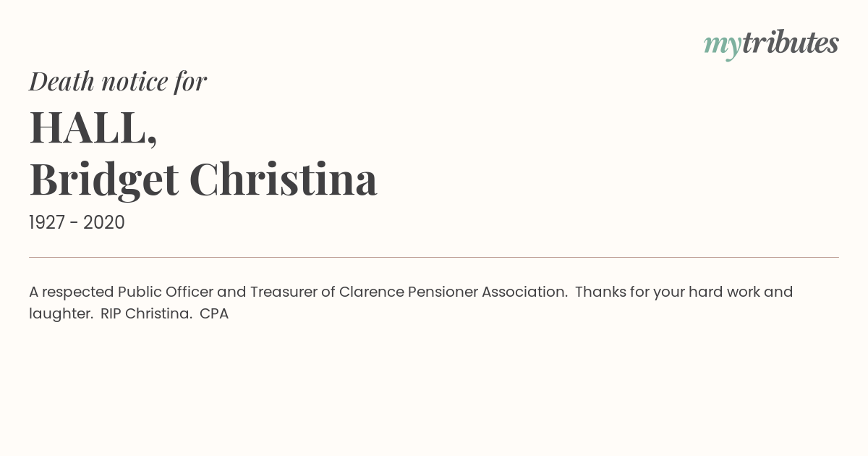Click the "CPA" signature at the end of the message
The image size is (868, 456).
[x=214, y=314]
